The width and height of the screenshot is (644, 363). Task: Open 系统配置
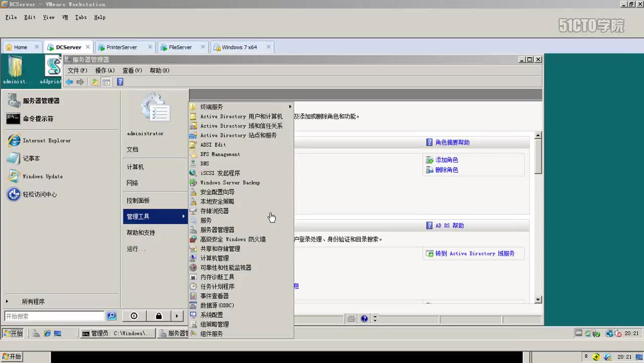tap(241, 315)
